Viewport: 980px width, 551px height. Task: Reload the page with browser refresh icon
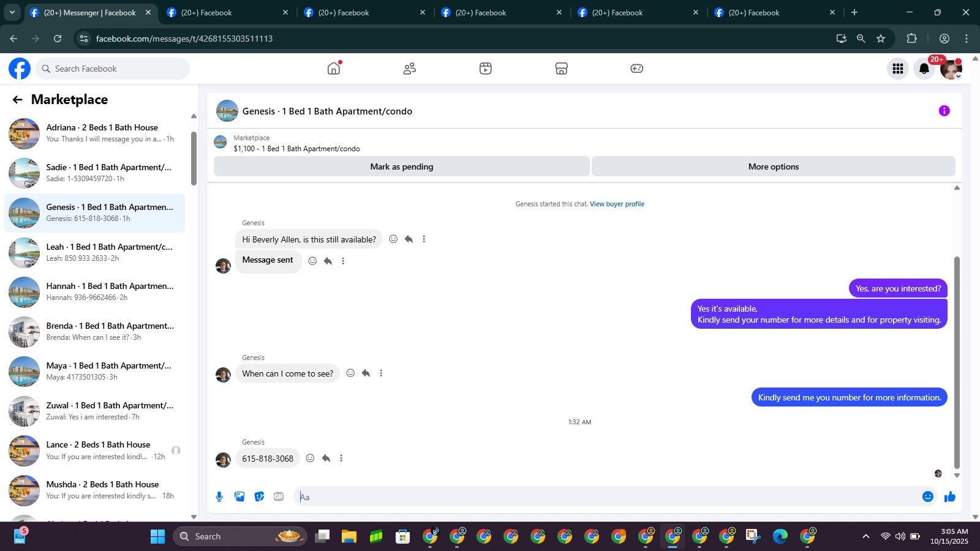pyautogui.click(x=58, y=39)
